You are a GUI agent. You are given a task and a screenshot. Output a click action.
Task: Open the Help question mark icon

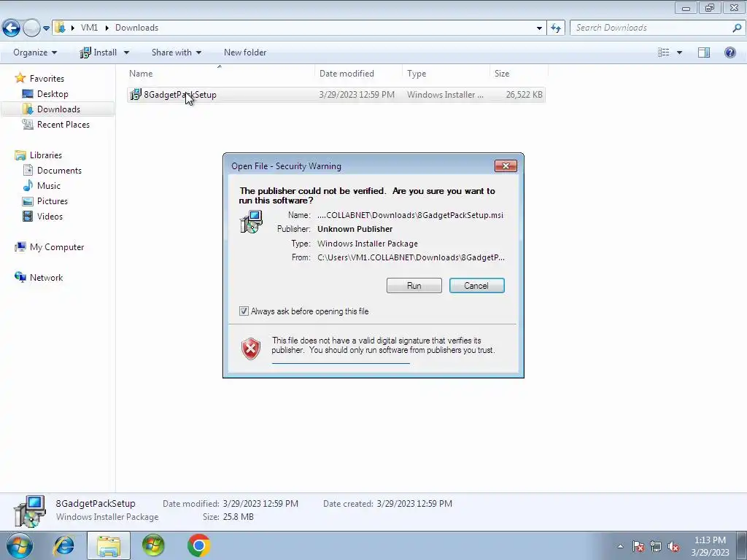point(729,52)
